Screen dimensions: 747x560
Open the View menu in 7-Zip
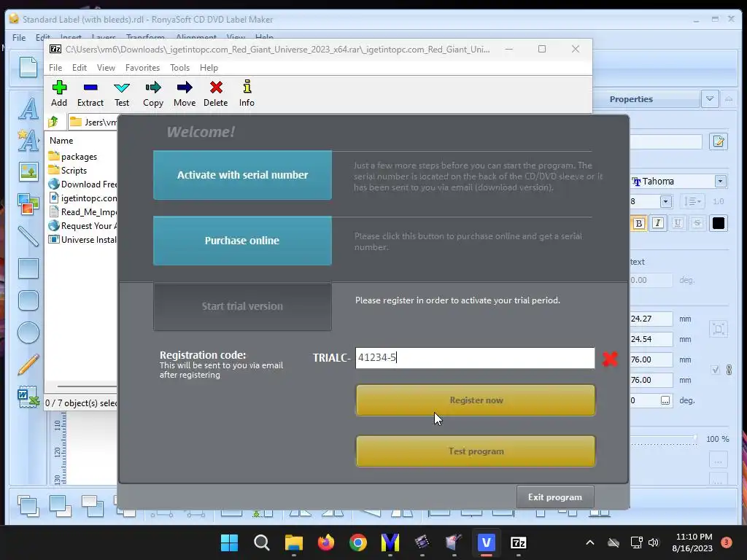pos(106,68)
